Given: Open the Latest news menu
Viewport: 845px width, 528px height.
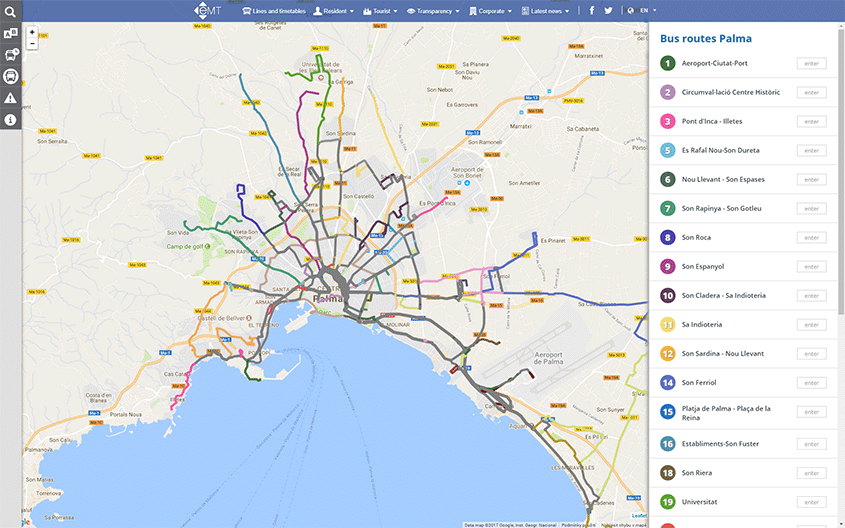Looking at the screenshot, I should [x=547, y=11].
